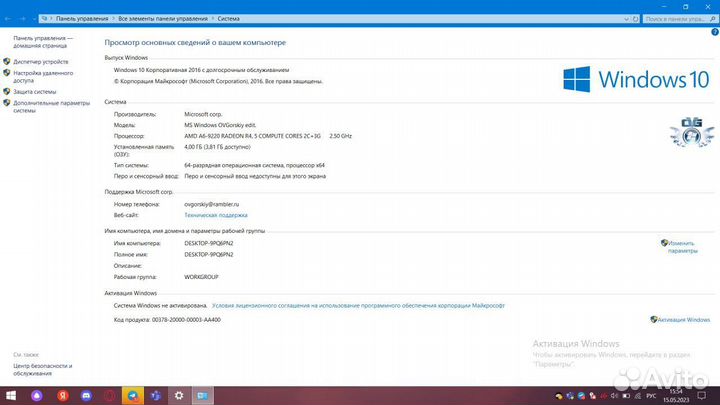Click computer name DESKTOP-9PQ6PN2

(x=208, y=243)
